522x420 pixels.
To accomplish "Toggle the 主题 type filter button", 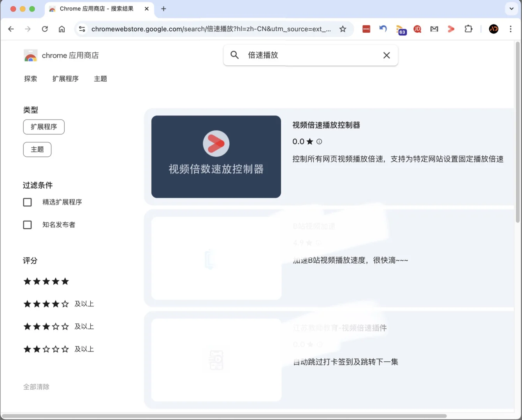I will click(37, 149).
